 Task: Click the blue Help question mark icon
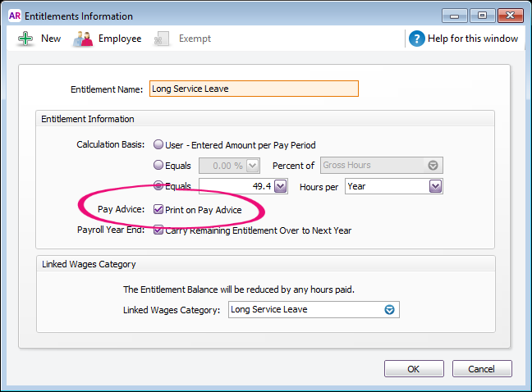click(417, 39)
